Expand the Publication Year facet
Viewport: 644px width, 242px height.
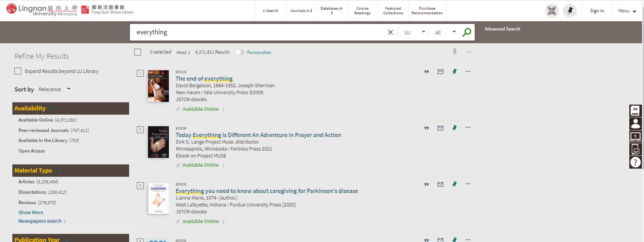click(x=71, y=239)
